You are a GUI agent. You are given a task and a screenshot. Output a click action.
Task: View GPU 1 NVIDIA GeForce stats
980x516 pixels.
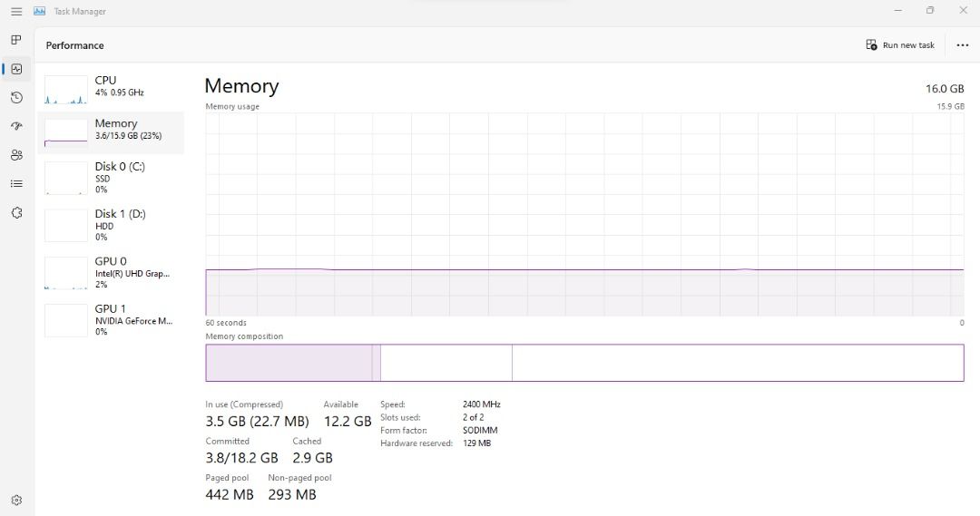(x=113, y=319)
